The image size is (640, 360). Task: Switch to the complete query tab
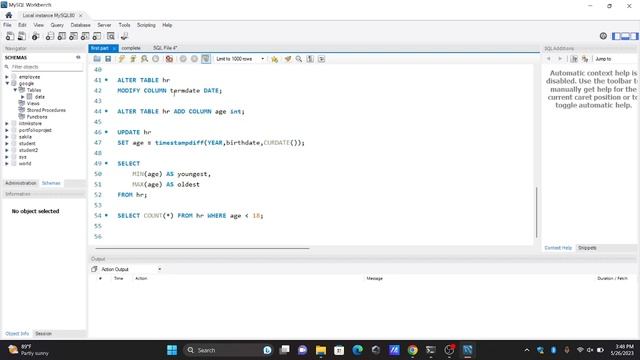click(x=131, y=48)
